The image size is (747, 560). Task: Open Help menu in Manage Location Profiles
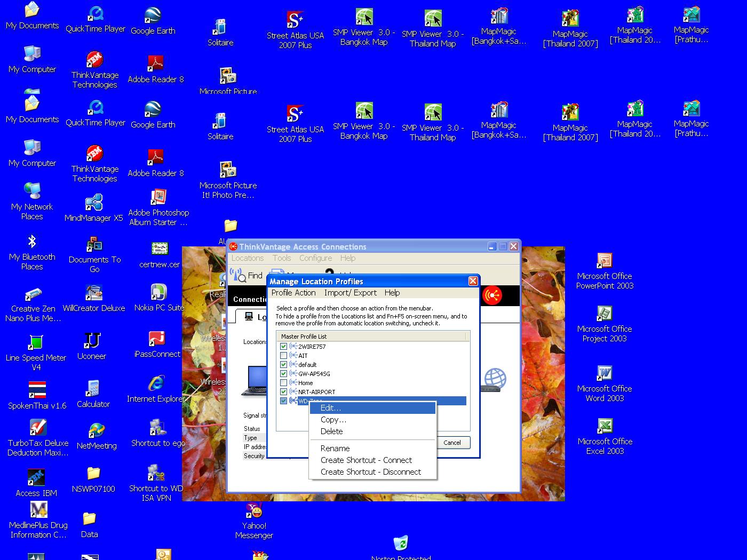tap(392, 293)
